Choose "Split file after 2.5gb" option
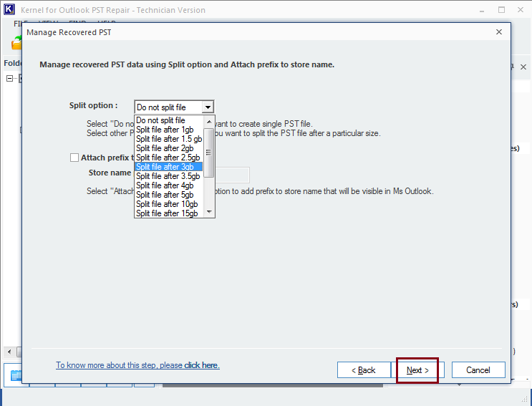Image resolution: width=532 pixels, height=406 pixels. click(169, 158)
